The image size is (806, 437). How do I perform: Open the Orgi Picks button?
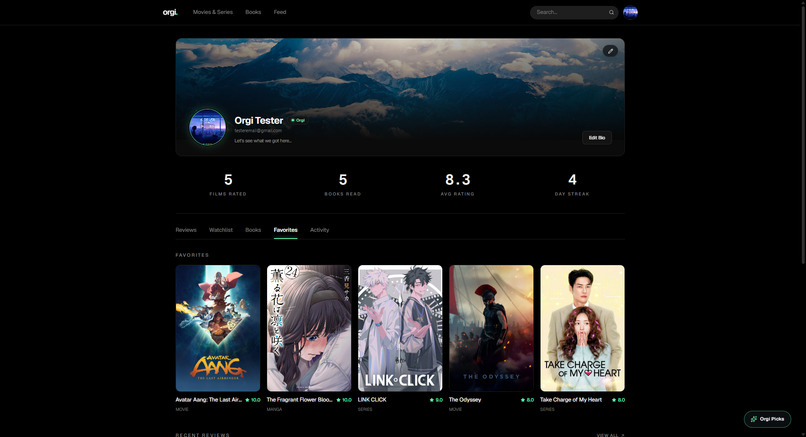coord(767,419)
